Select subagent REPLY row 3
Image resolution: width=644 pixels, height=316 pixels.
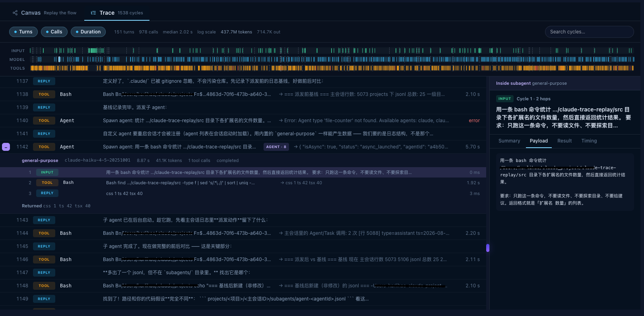243,193
